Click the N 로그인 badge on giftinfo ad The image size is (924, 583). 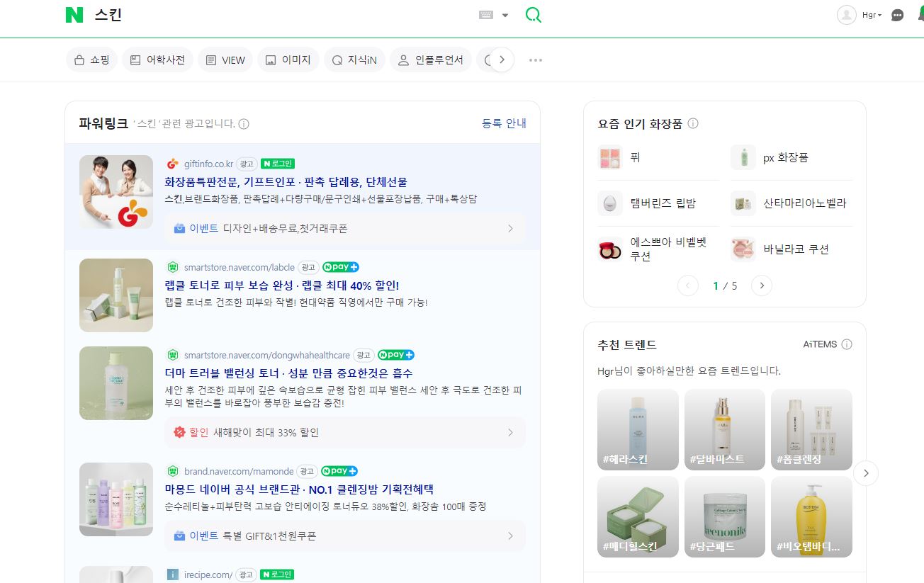277,164
